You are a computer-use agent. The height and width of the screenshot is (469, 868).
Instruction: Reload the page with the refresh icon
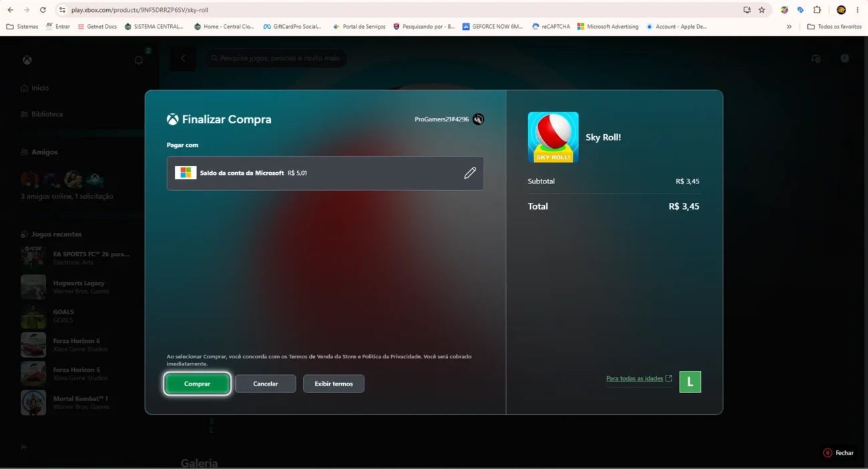pyautogui.click(x=43, y=10)
